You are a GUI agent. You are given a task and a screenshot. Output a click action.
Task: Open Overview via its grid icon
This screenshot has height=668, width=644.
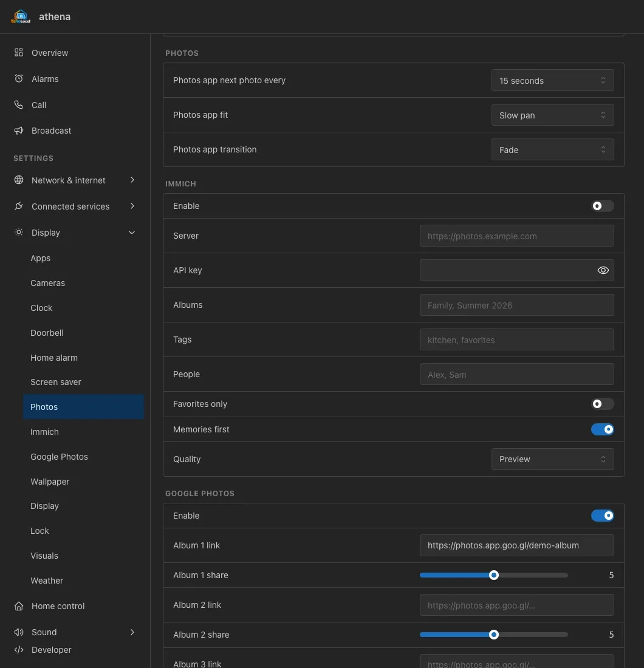(x=19, y=52)
